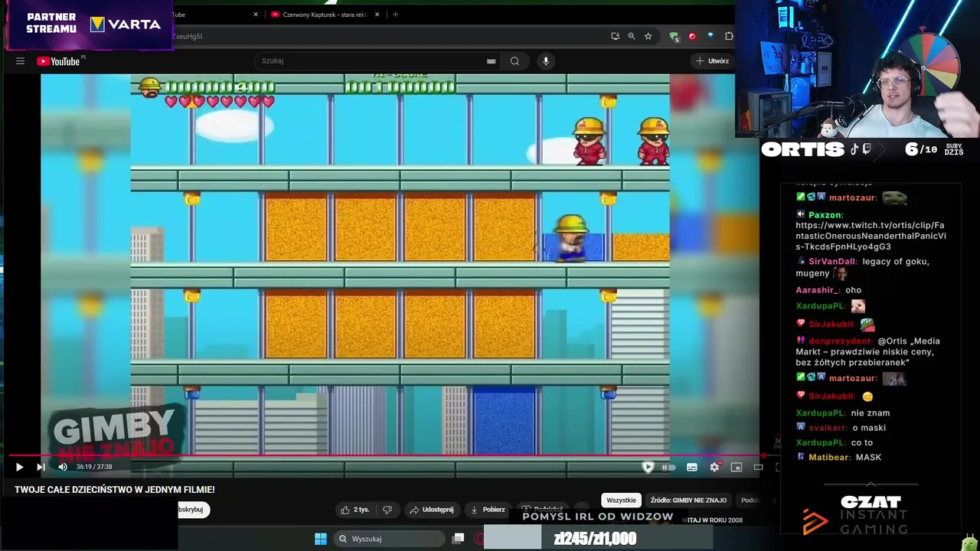The height and width of the screenshot is (551, 980).
Task: Click install app icon in address bar
Action: [615, 36]
